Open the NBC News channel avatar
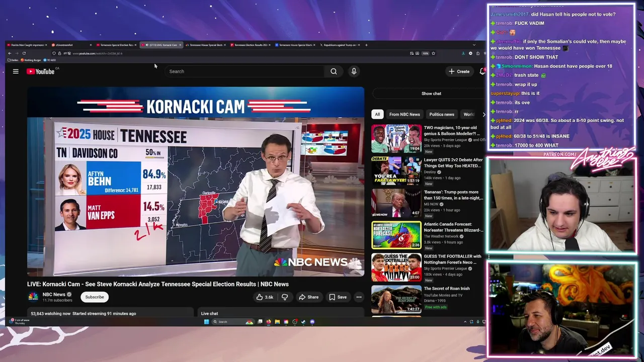644x362 pixels. 33,297
